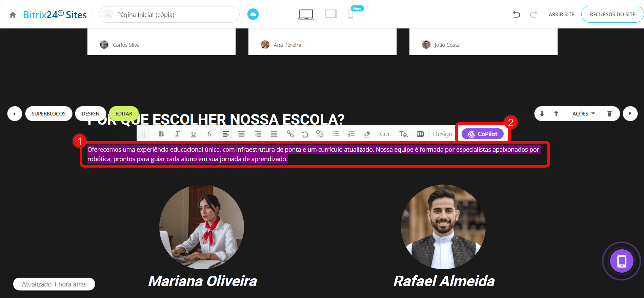Move the block down with arrow

[x=542, y=114]
